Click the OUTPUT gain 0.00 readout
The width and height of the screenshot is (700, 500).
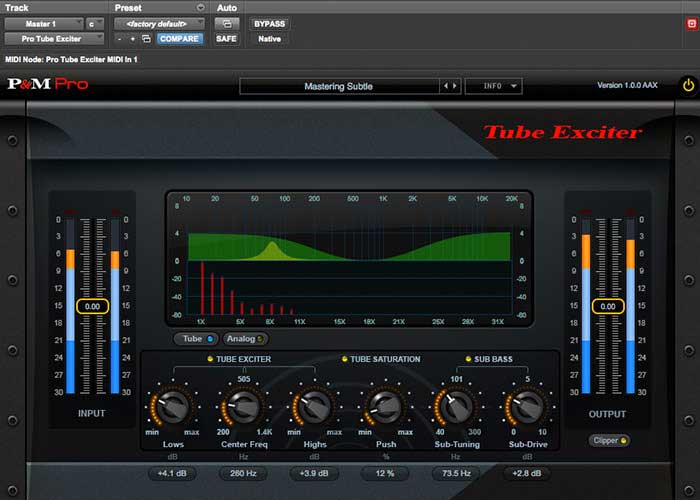point(608,307)
